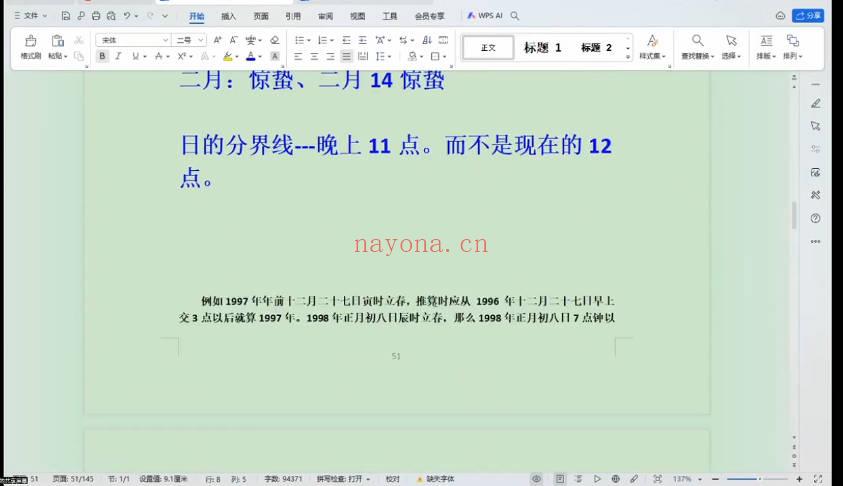Click the Cut scissors icon
This screenshot has height=486, width=843.
pos(78,40)
